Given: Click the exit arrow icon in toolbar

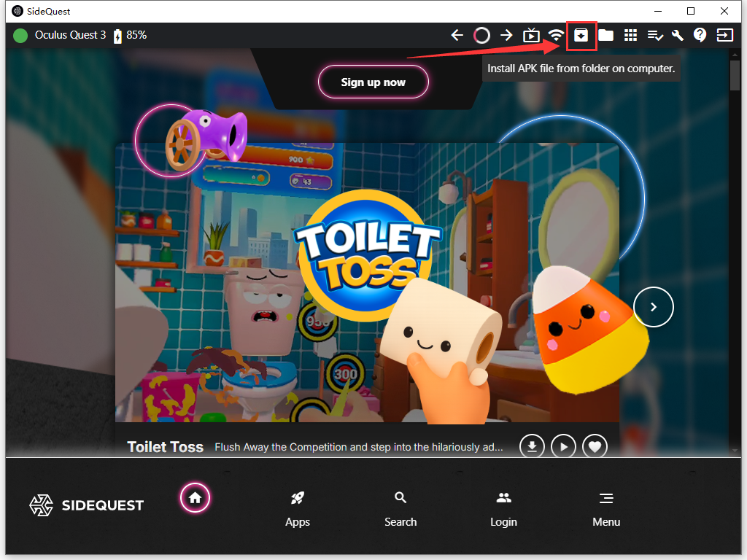Looking at the screenshot, I should point(724,35).
